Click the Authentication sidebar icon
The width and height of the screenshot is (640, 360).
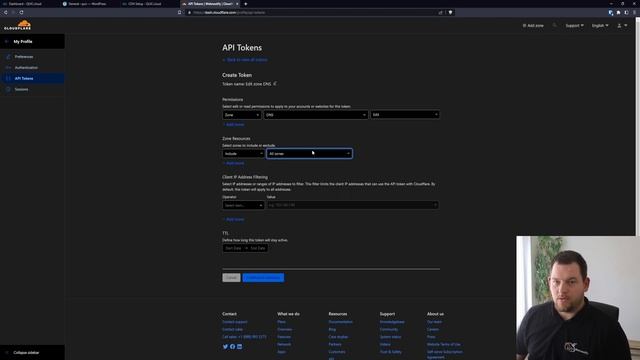[8, 67]
